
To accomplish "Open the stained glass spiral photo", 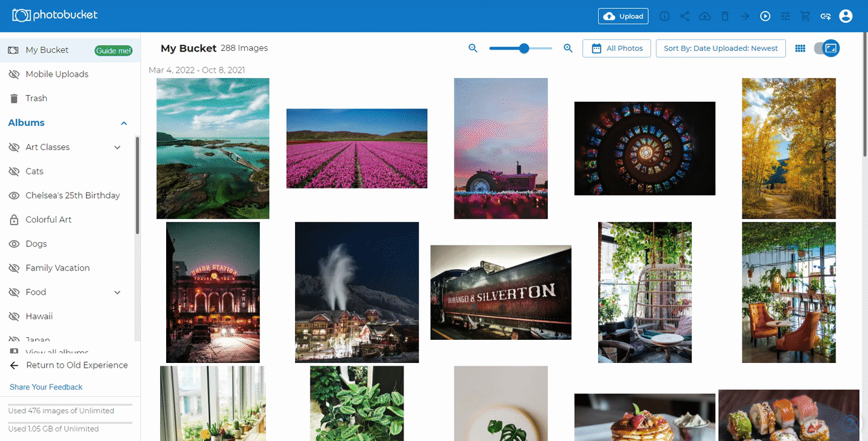I will (x=645, y=149).
